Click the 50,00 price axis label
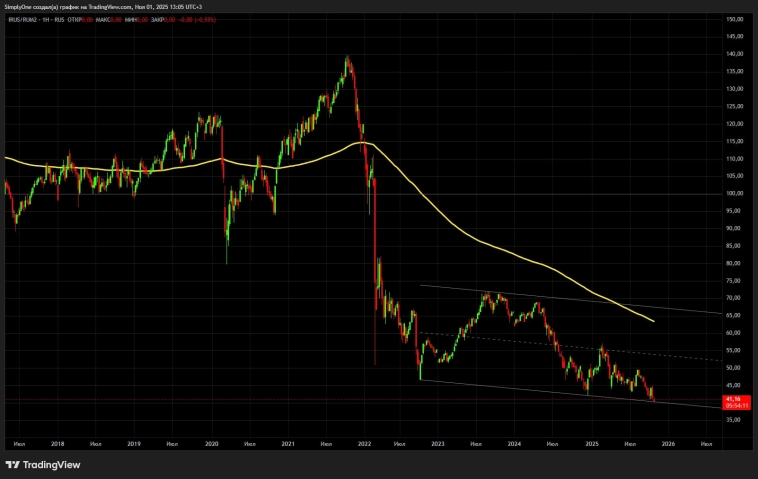The width and height of the screenshot is (758, 479). (734, 368)
